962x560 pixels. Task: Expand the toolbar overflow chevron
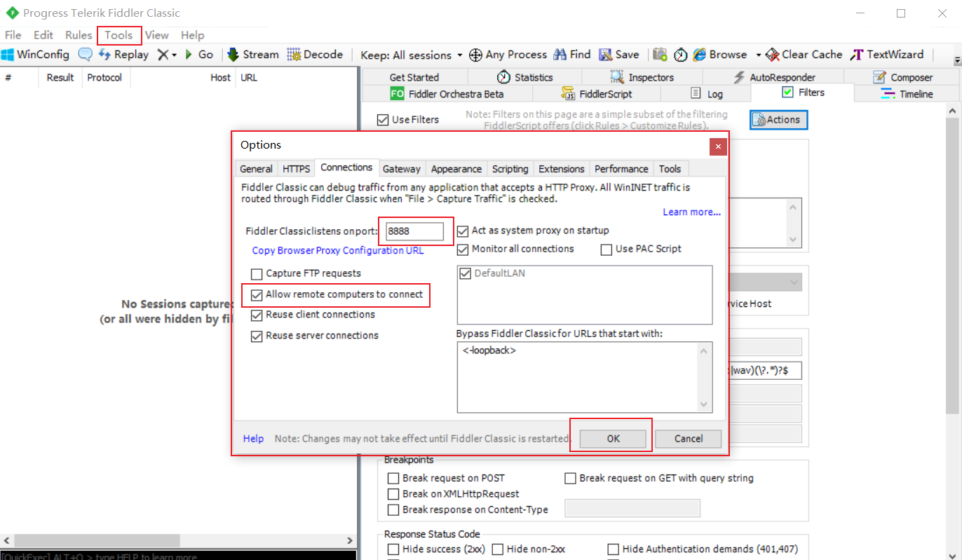click(x=956, y=60)
